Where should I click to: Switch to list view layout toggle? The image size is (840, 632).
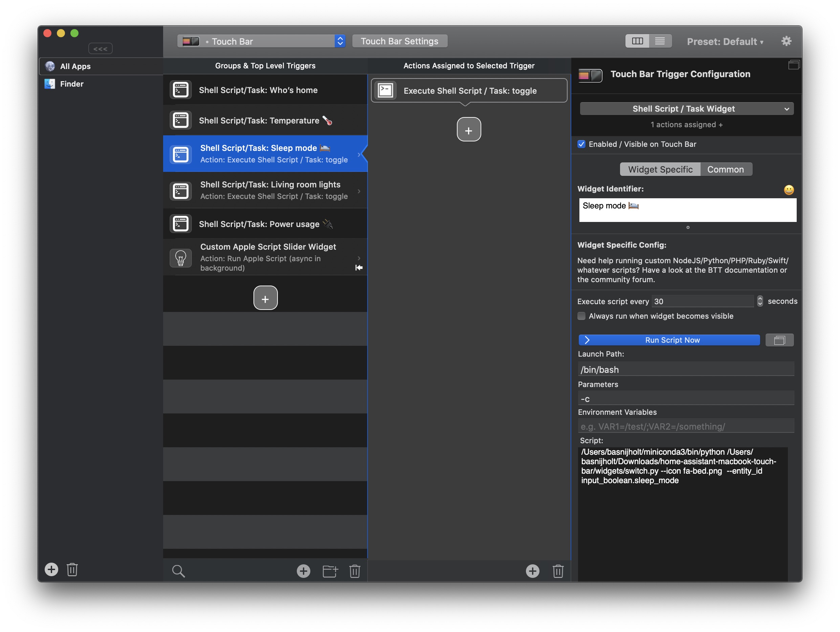pyautogui.click(x=660, y=41)
